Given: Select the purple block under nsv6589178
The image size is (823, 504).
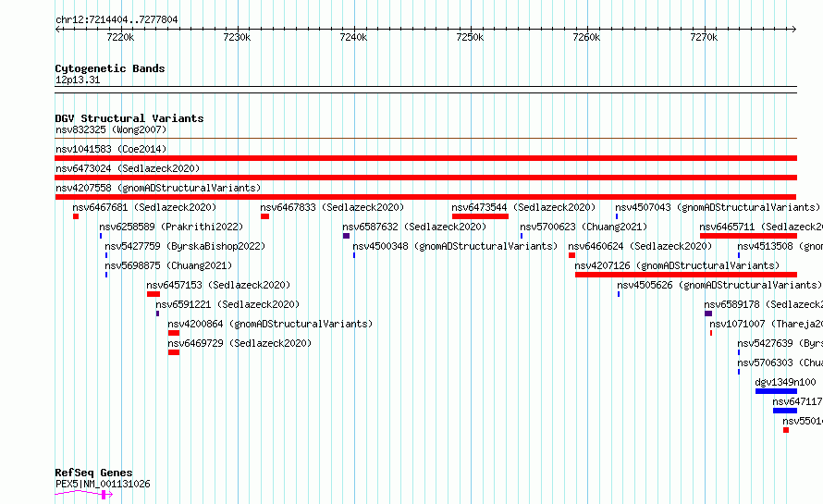Looking at the screenshot, I should (x=708, y=313).
